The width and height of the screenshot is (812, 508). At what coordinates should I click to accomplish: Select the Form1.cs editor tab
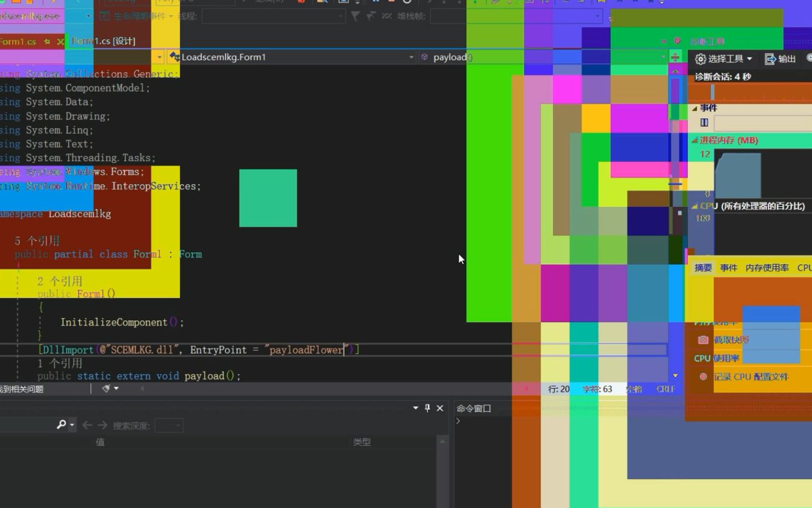[x=18, y=42]
